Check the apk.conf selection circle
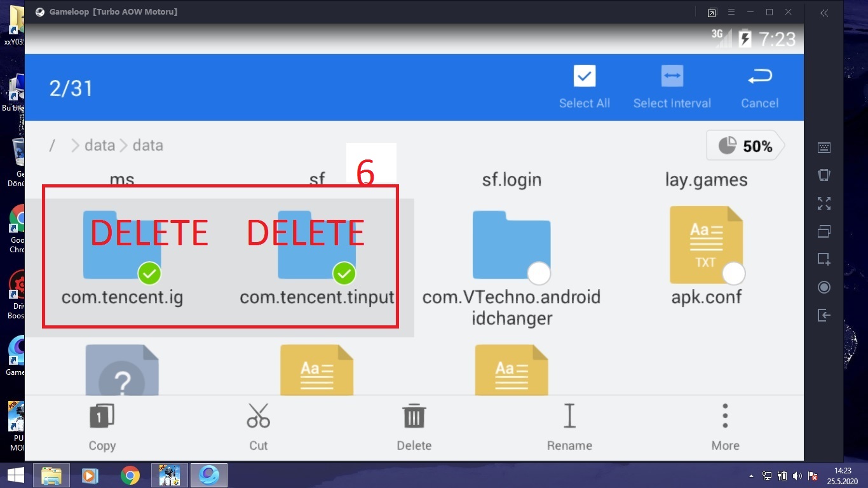Viewport: 868px width, 488px height. (x=734, y=274)
